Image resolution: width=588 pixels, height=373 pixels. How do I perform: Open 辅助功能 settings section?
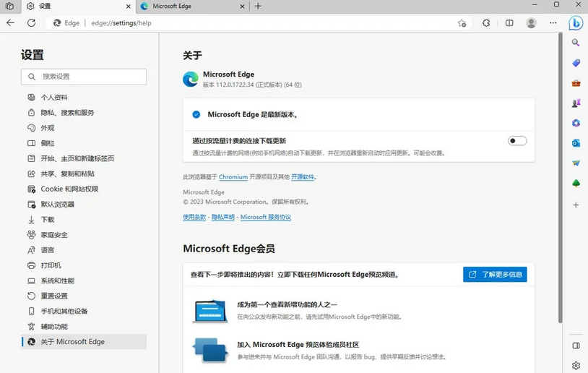point(84,327)
